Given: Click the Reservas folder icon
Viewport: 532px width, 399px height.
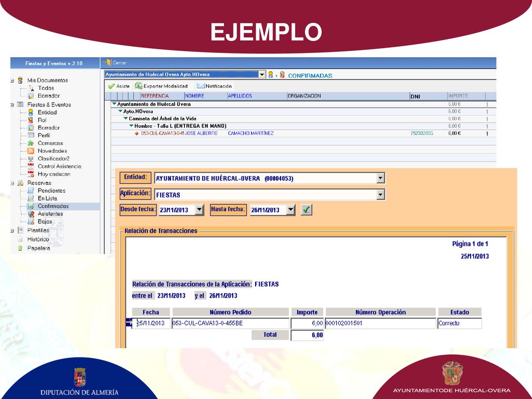Looking at the screenshot, I should pyautogui.click(x=20, y=183).
